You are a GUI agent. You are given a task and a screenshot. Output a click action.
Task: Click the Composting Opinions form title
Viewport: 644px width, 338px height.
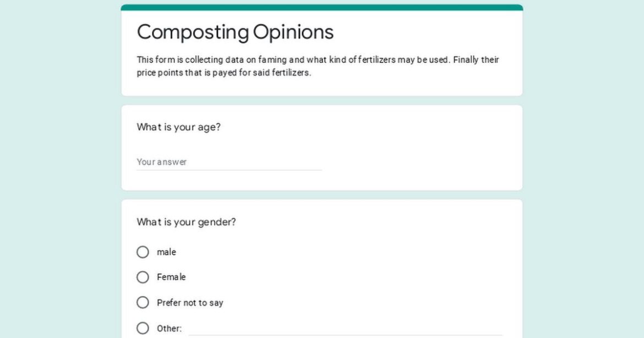235,32
